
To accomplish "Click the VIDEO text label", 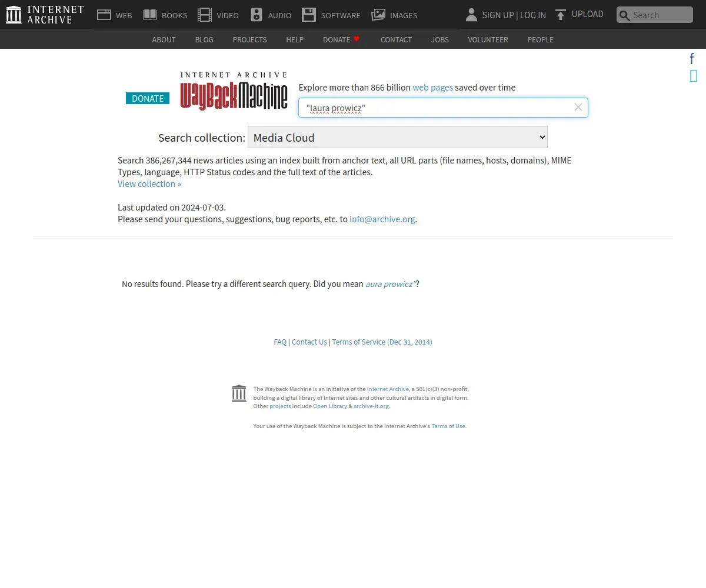I will point(228,15).
